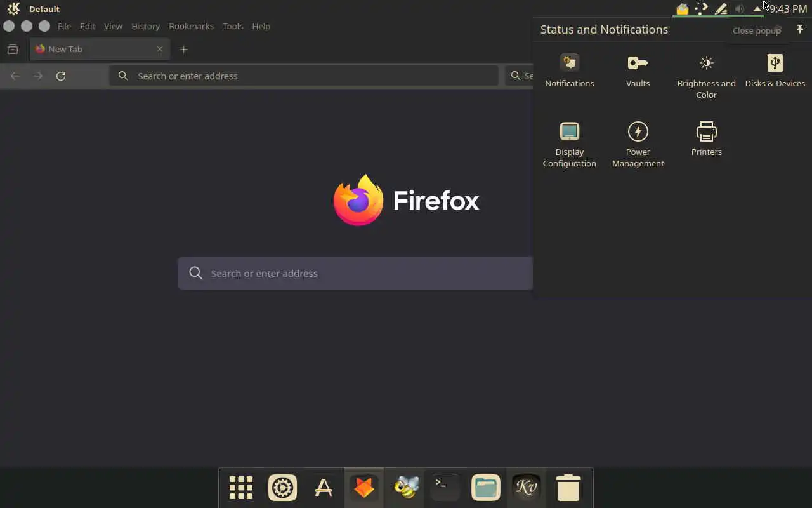Reload the current page

[61, 76]
